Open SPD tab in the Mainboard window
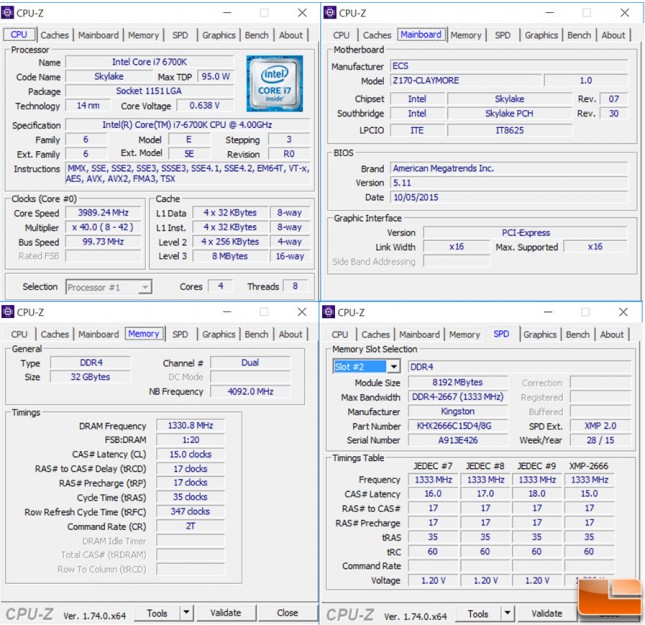645x625 pixels. pyautogui.click(x=503, y=35)
